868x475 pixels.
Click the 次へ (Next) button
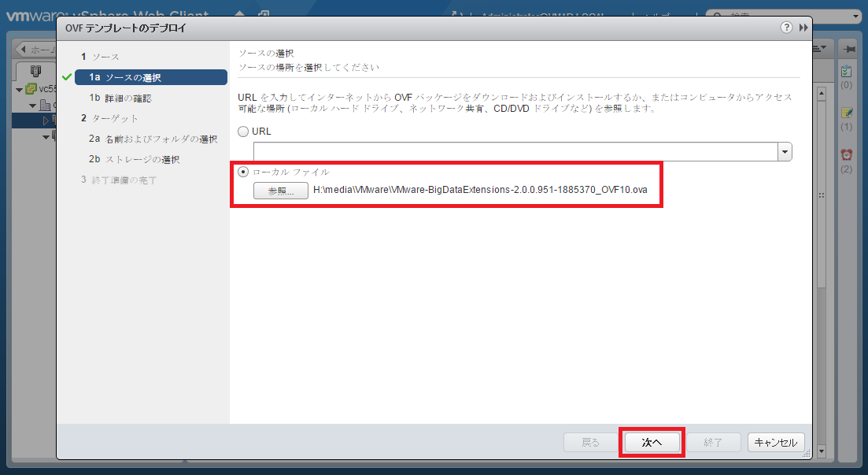coord(652,442)
